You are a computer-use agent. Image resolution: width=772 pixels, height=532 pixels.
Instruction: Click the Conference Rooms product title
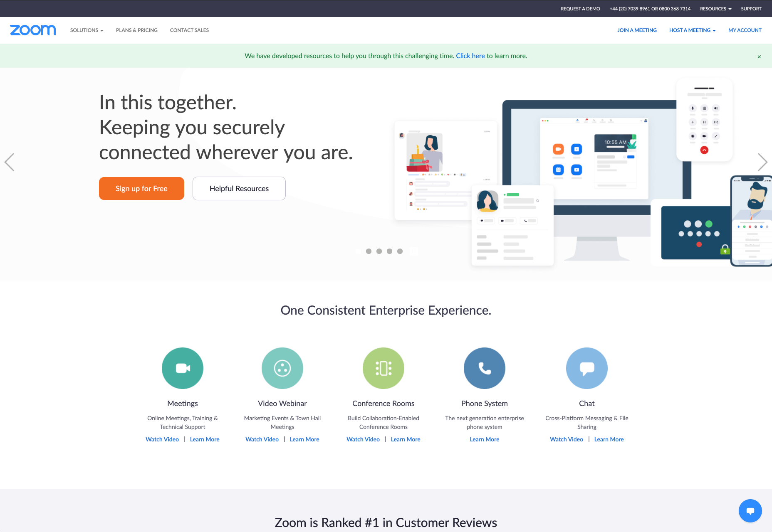click(384, 404)
